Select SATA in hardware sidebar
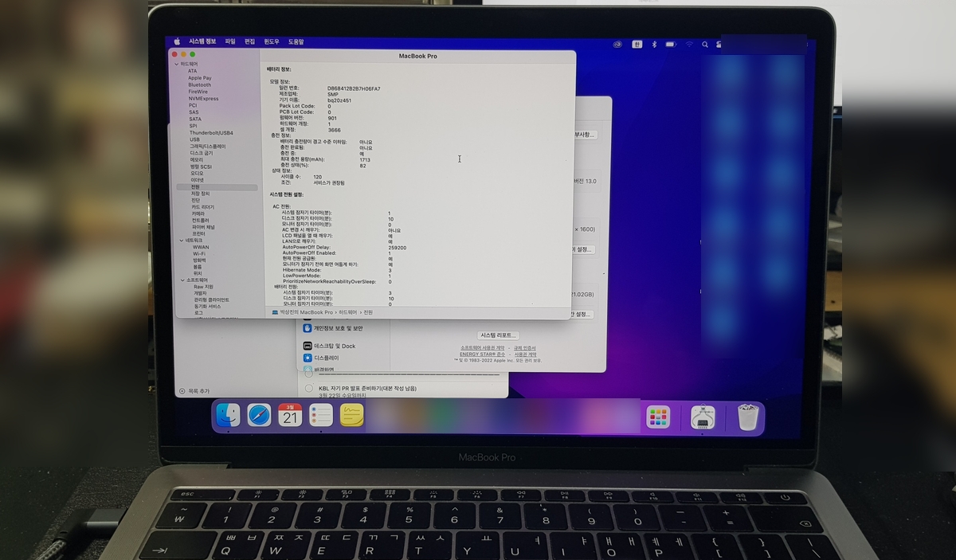This screenshot has width=956, height=560. tap(195, 119)
